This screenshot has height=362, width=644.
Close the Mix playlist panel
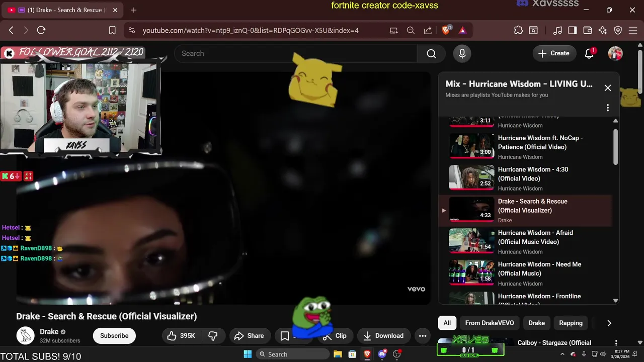pyautogui.click(x=608, y=88)
